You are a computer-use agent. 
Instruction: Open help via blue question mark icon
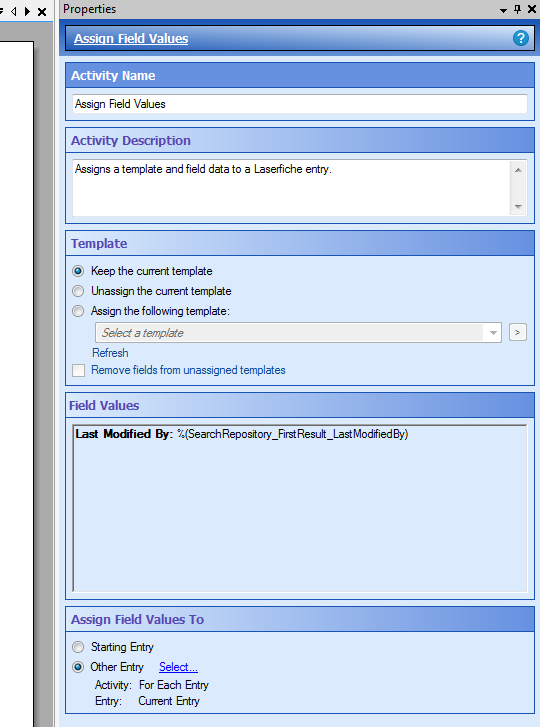[x=521, y=38]
